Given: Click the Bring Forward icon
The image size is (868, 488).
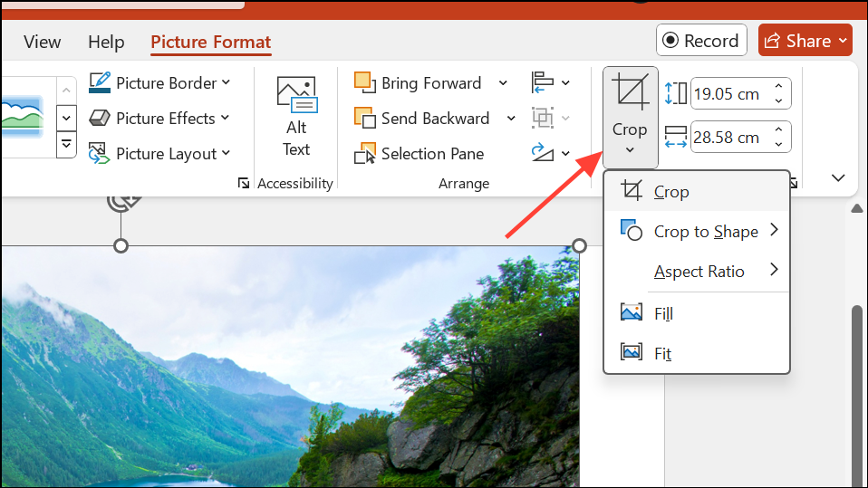Looking at the screenshot, I should 365,82.
